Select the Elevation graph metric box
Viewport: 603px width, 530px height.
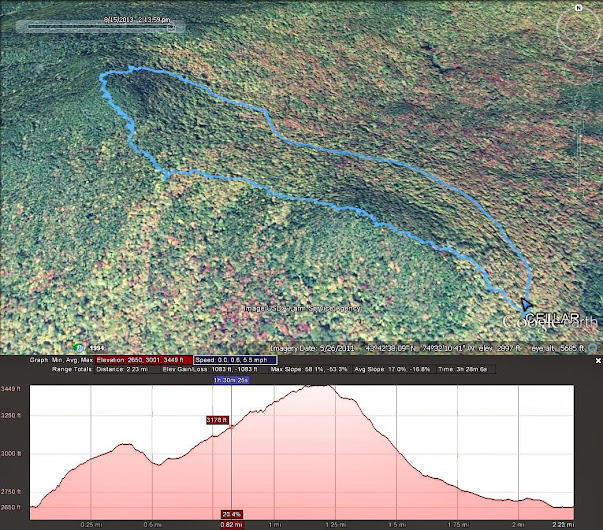coord(144,360)
